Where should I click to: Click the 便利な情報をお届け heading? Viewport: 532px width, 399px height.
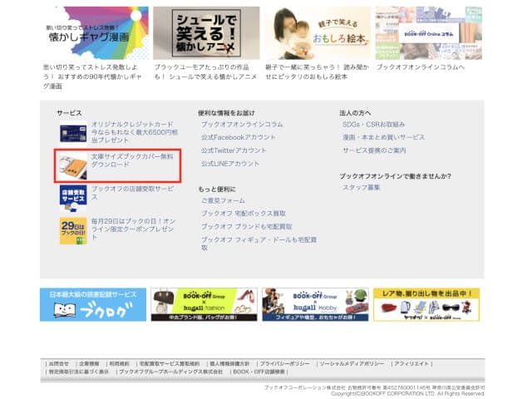pos(226,113)
